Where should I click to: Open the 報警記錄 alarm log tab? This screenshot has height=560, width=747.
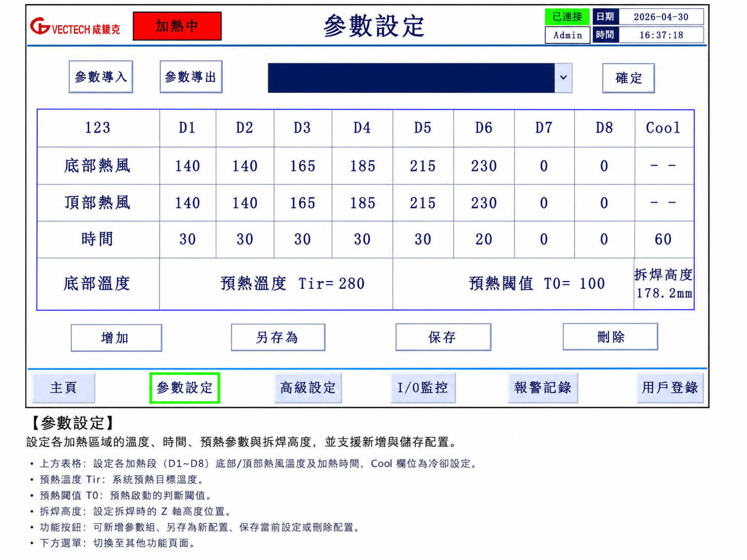543,388
